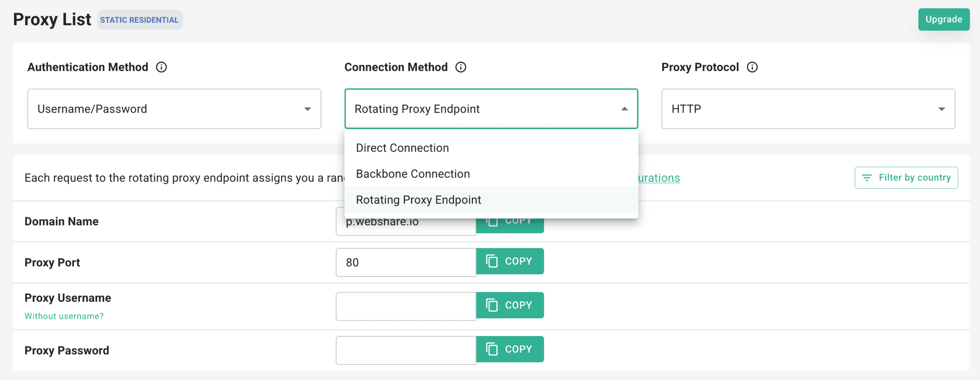The image size is (980, 380).
Task: Click the Connection Method info icon
Action: [x=461, y=67]
